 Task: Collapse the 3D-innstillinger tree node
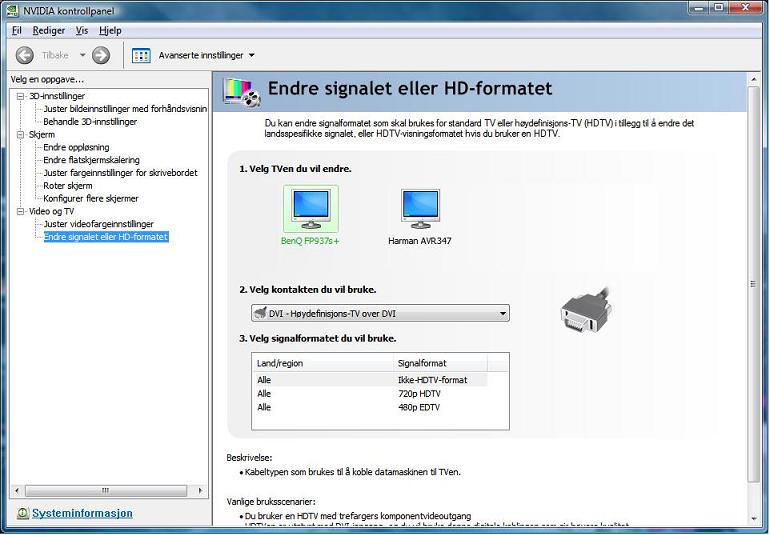tap(21, 96)
